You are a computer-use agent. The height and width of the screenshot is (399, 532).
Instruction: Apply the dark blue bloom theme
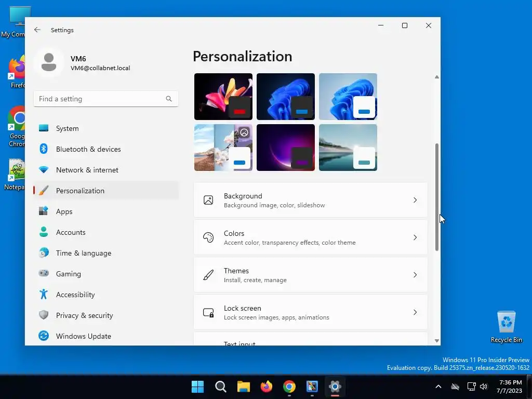pos(286,96)
